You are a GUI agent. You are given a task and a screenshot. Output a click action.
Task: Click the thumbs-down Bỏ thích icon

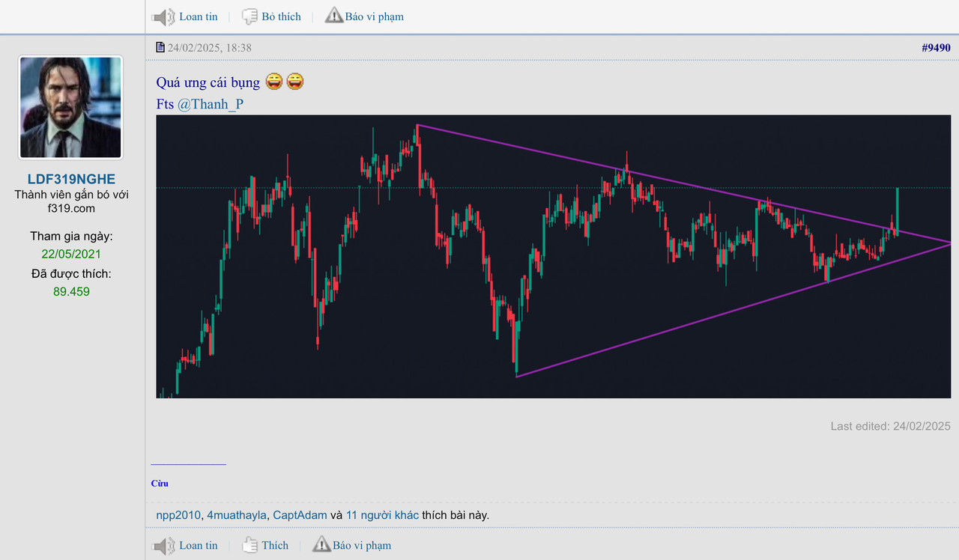[x=249, y=16]
